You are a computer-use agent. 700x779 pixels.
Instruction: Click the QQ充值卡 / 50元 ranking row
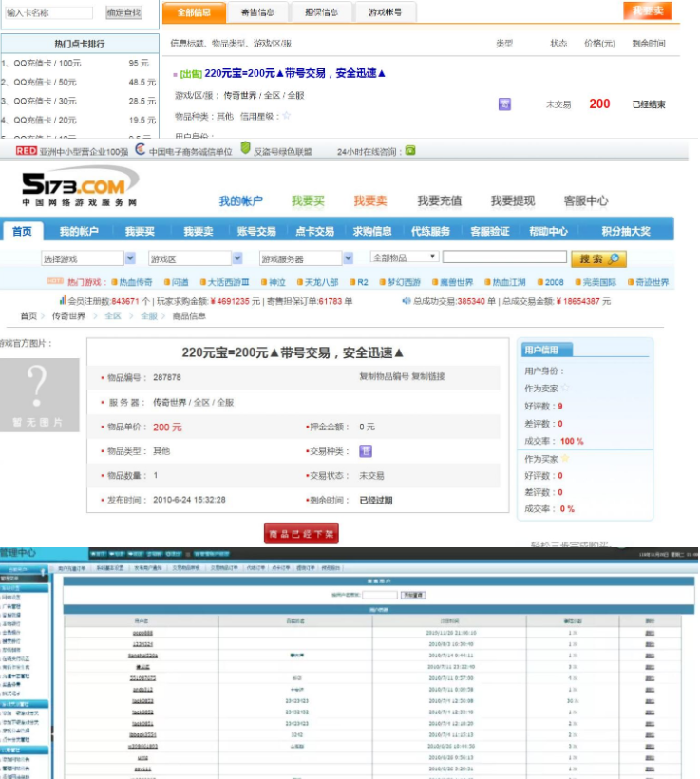[x=79, y=82]
